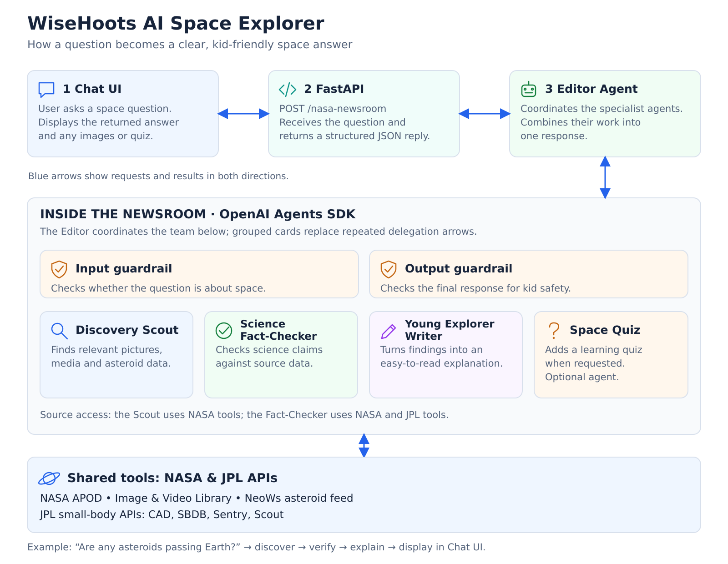
Task: Click the chat bubble icon in Chat UI card
Action: pos(46,90)
